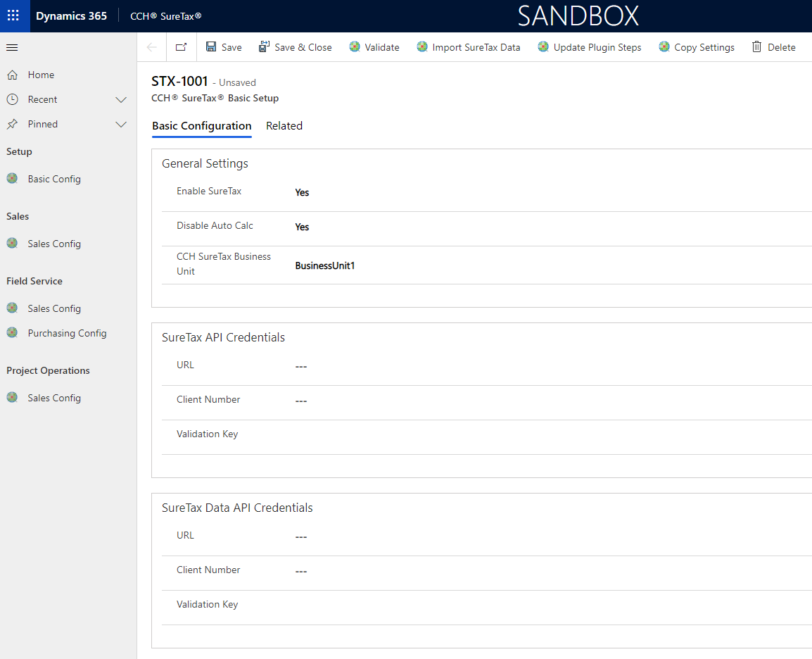Click the Validate command icon
812x659 pixels.
(x=355, y=47)
